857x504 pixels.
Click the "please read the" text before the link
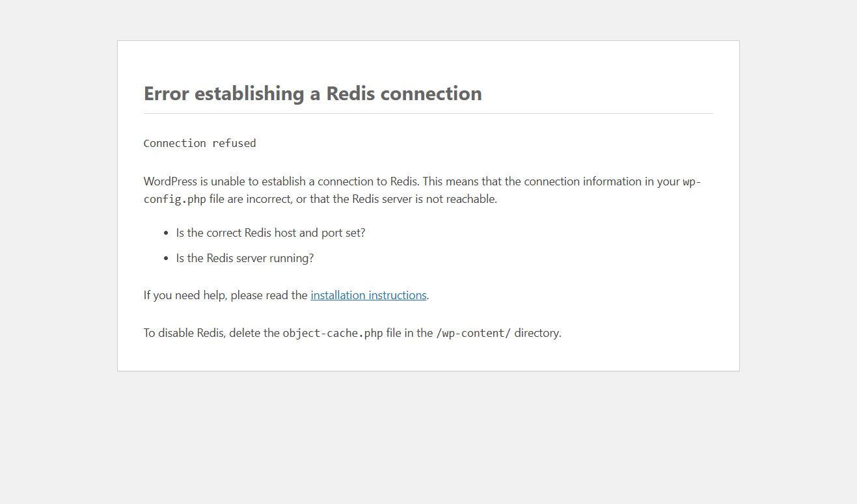click(269, 295)
